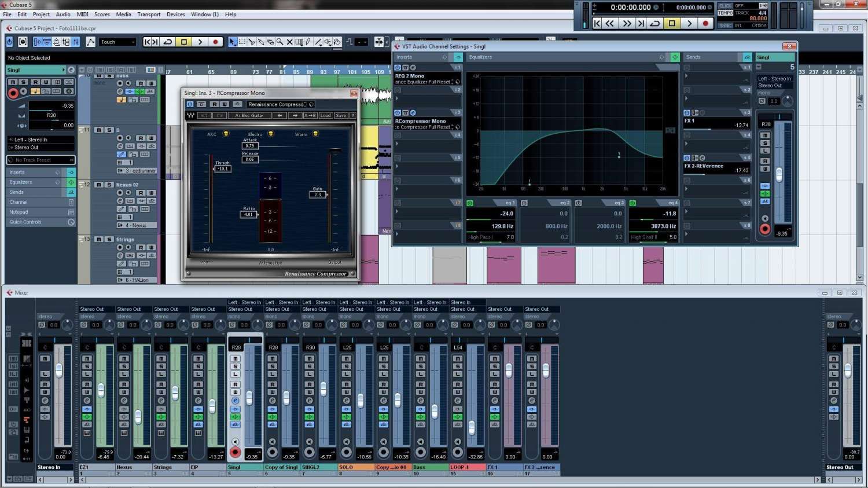Open the Devices menu
The image size is (868, 488).
pyautogui.click(x=175, y=14)
